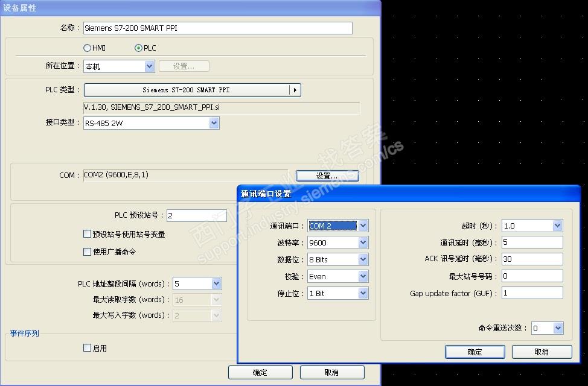
Task: Click the PLC 预设站号 field
Action: point(196,215)
